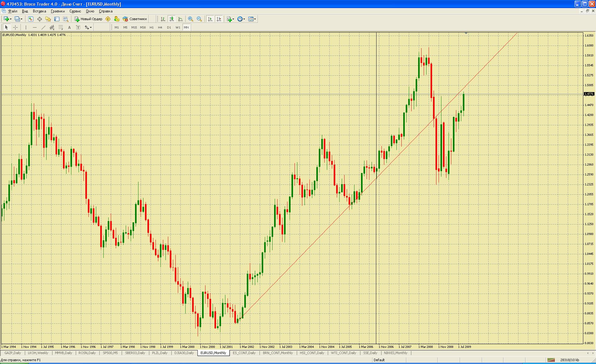Click the 1.4776 price label on axis
Screen dimensions: 596x364
tap(589, 94)
